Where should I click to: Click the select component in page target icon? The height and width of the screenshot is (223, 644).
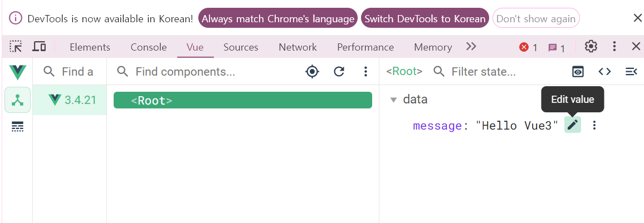point(313,71)
